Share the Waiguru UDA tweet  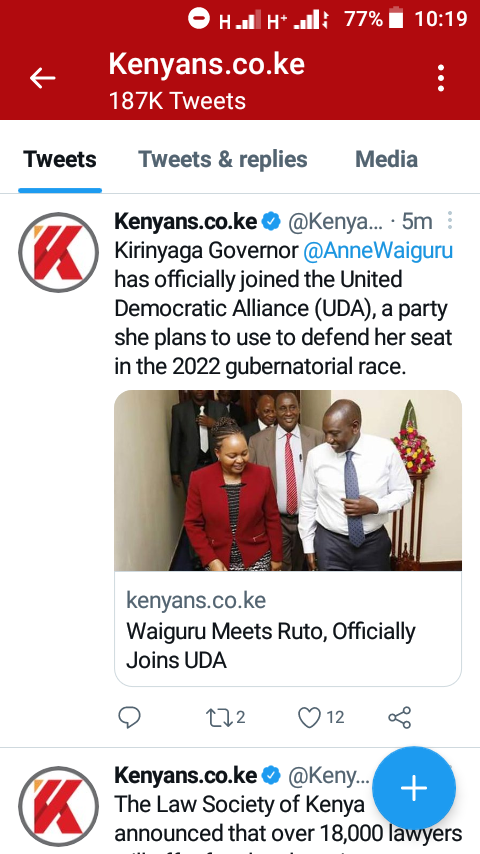[x=399, y=717]
